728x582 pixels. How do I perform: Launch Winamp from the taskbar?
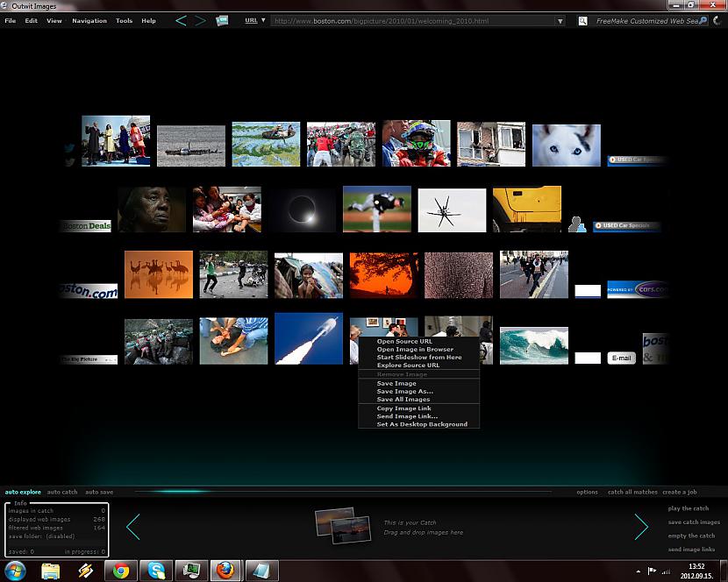pyautogui.click(x=86, y=571)
